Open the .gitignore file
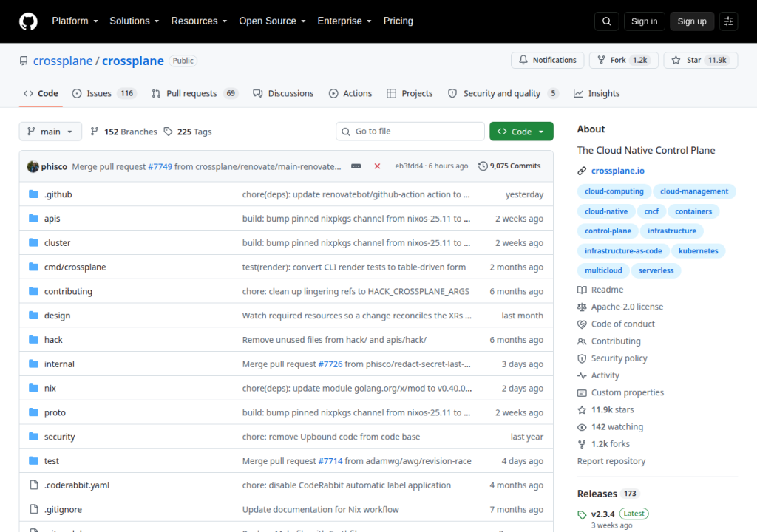The width and height of the screenshot is (757, 532). 64,510
